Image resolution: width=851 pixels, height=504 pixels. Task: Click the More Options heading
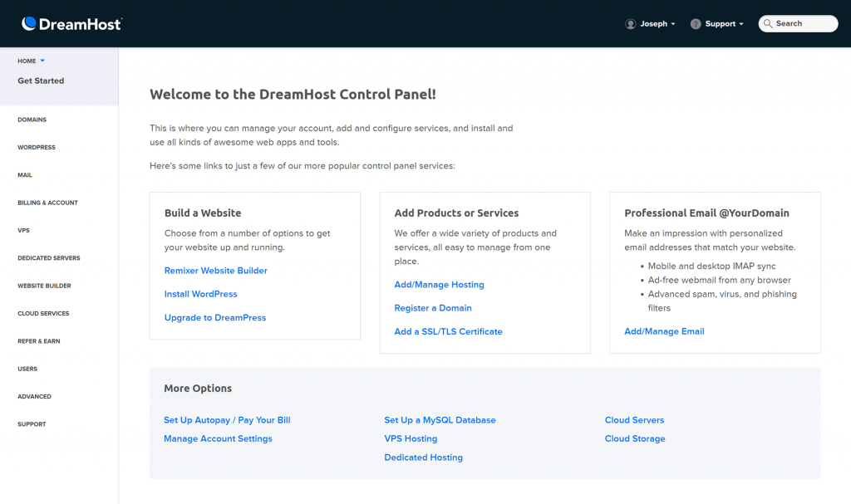198,389
